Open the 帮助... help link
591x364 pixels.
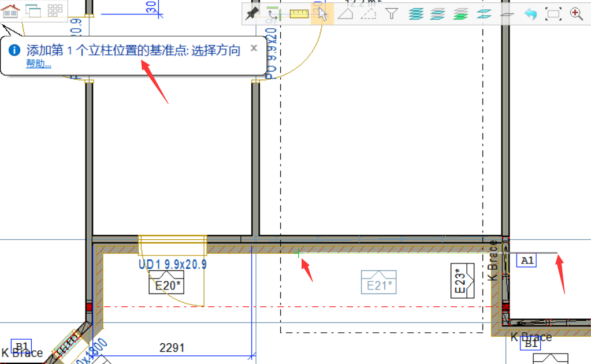39,64
